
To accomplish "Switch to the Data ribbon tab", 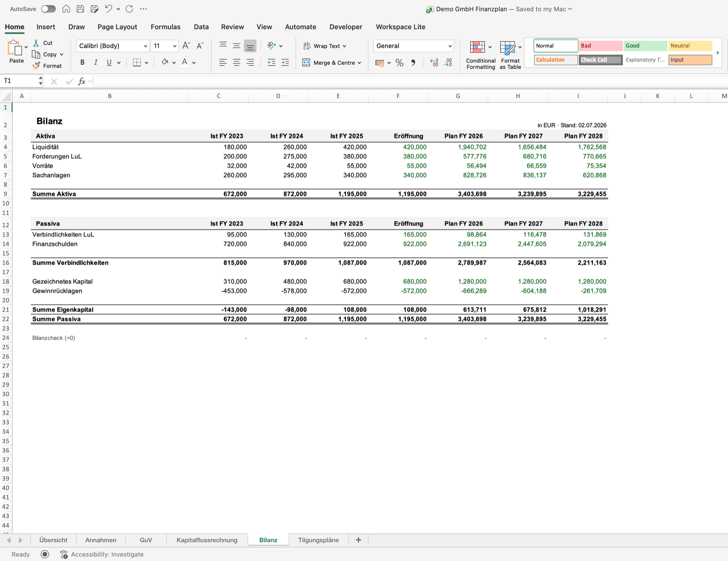I will click(201, 27).
